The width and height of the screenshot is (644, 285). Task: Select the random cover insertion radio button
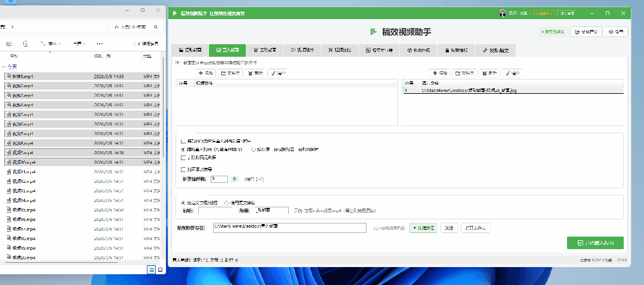click(x=183, y=149)
